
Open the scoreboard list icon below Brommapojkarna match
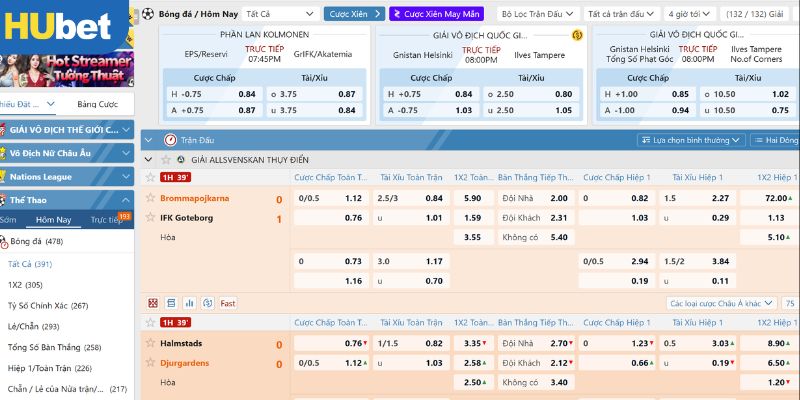(171, 304)
